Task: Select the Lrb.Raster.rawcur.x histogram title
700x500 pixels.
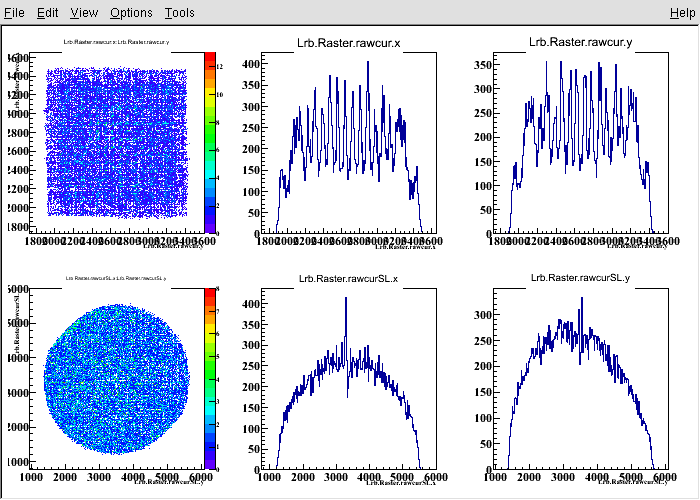Action: click(x=349, y=43)
